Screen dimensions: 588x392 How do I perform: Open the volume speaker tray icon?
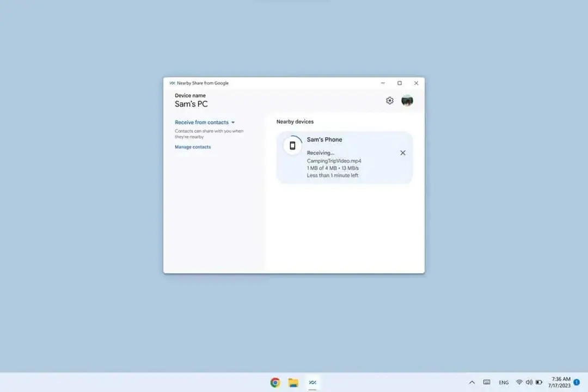pos(529,382)
